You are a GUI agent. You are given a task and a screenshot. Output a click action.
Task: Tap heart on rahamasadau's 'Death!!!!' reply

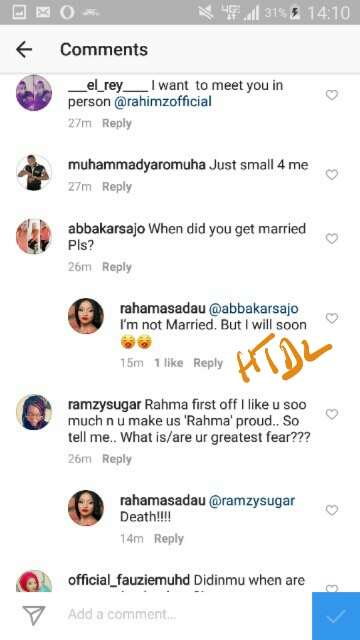pyautogui.click(x=331, y=510)
